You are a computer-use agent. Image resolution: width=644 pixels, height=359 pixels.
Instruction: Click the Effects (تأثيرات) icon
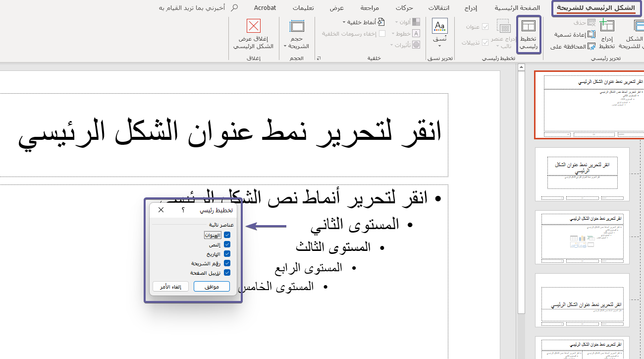[x=416, y=45]
